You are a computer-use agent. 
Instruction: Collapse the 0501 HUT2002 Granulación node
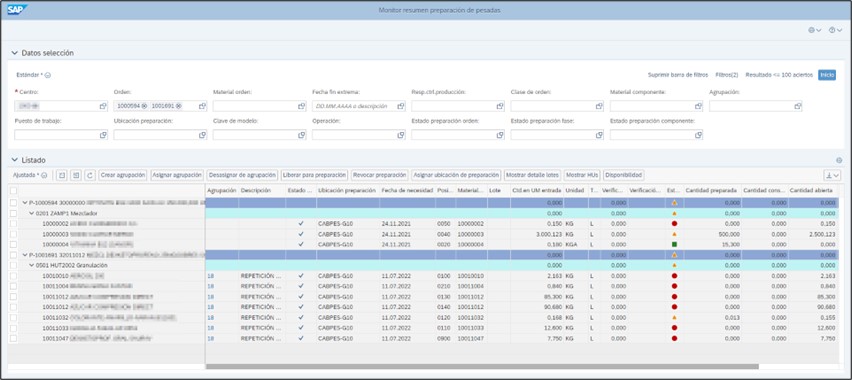coord(32,265)
